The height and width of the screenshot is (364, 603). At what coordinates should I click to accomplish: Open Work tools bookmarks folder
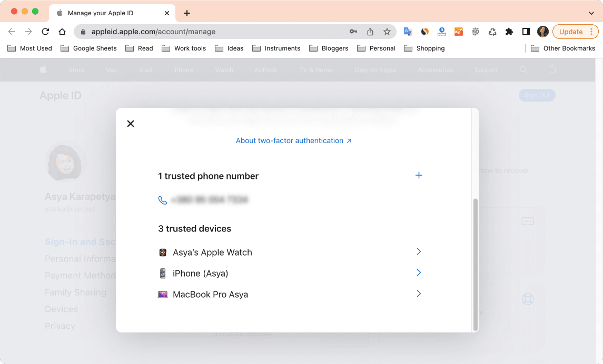tap(184, 48)
